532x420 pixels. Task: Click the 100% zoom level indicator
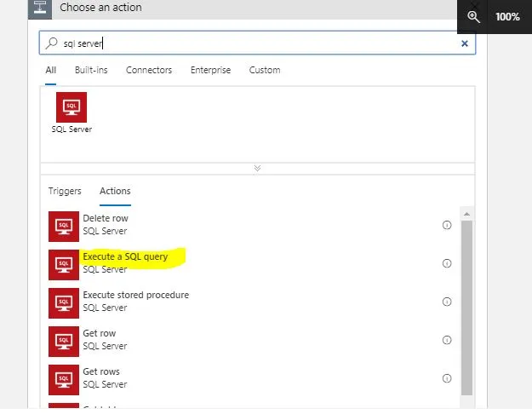coord(507,17)
